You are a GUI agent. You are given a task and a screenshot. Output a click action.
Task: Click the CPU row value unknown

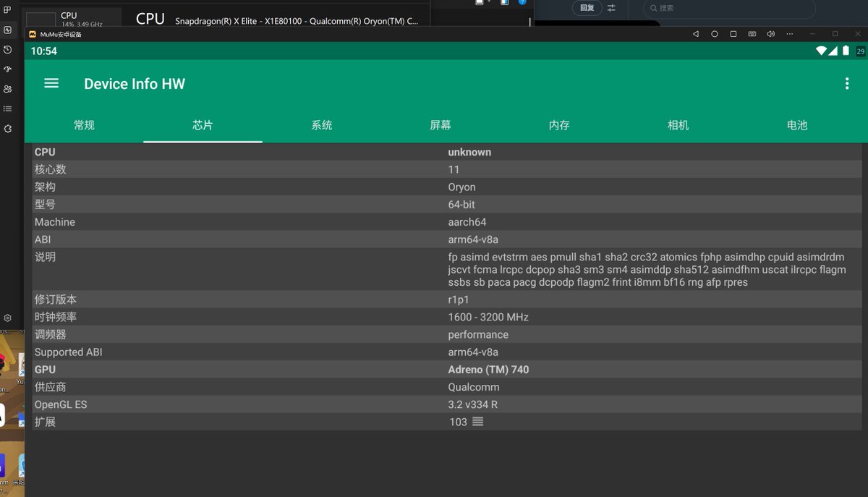click(469, 152)
